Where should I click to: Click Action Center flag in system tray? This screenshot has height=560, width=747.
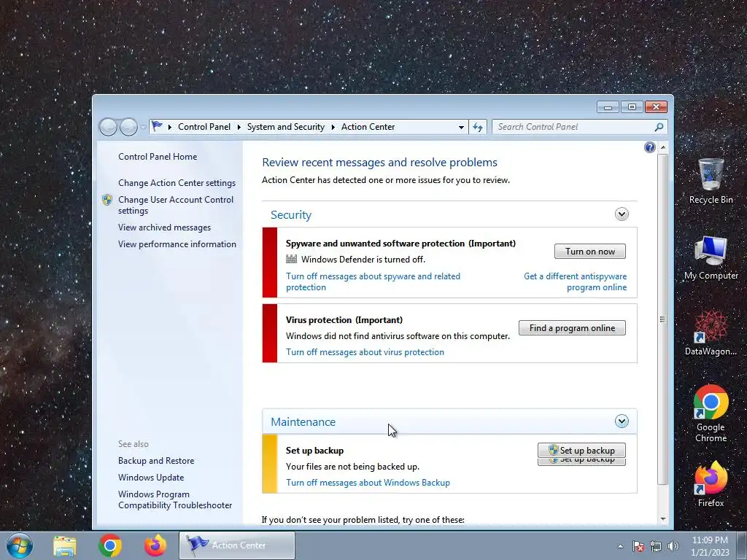pyautogui.click(x=638, y=546)
